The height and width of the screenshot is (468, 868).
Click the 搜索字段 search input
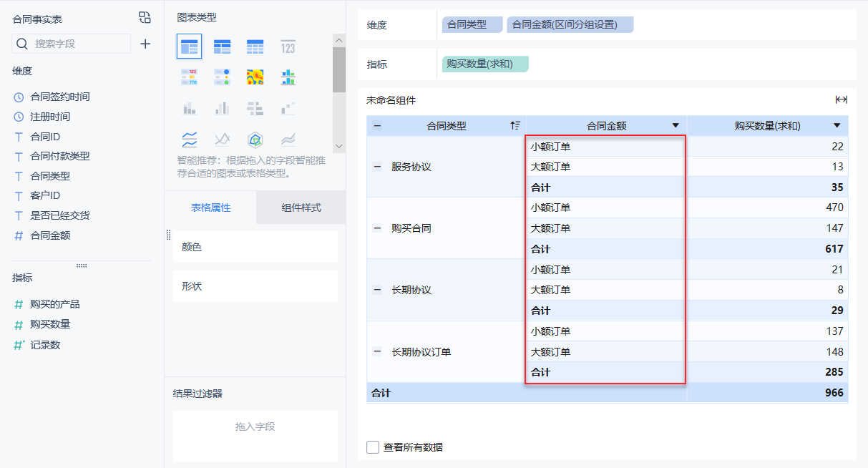(x=72, y=44)
